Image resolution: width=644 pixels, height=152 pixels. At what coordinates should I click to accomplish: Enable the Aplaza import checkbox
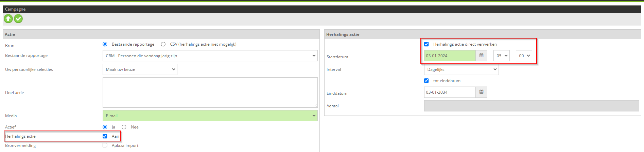click(105, 146)
